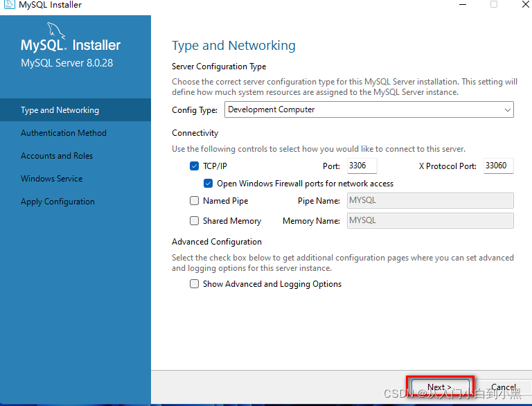Close the MySQL Installer window
Viewport: 532px width, 406px height.
(x=526, y=4)
